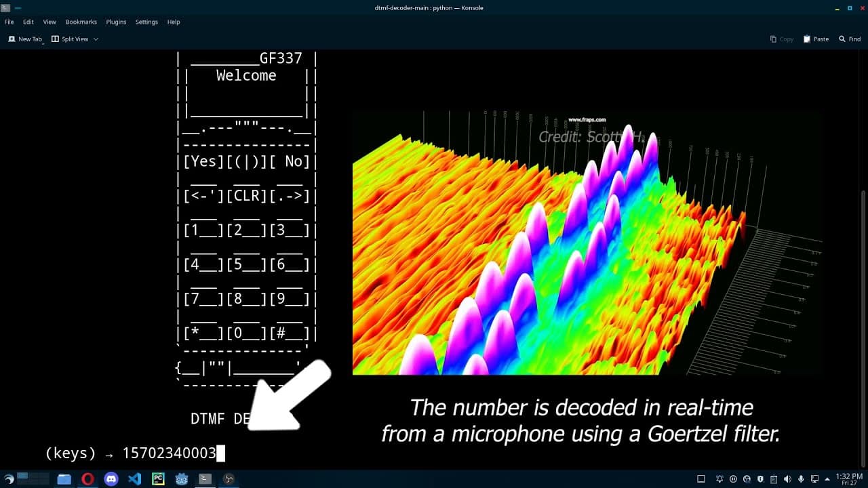Click the GF337 label on ASCII phone
This screenshot has width=868, height=488.
(x=281, y=58)
